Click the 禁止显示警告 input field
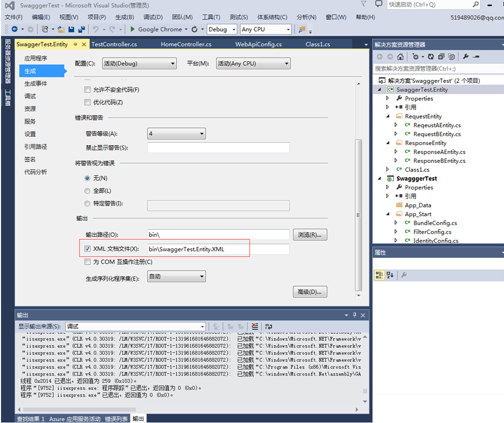504x423 pixels. click(218, 148)
